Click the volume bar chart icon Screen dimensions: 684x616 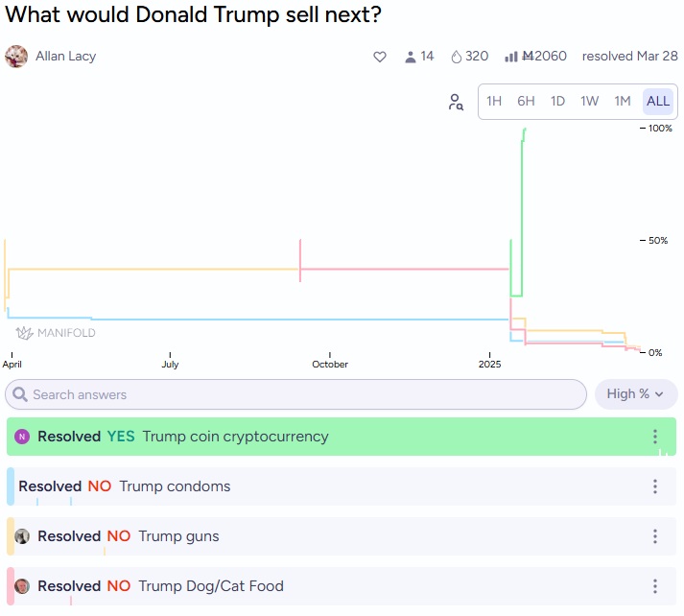point(510,57)
